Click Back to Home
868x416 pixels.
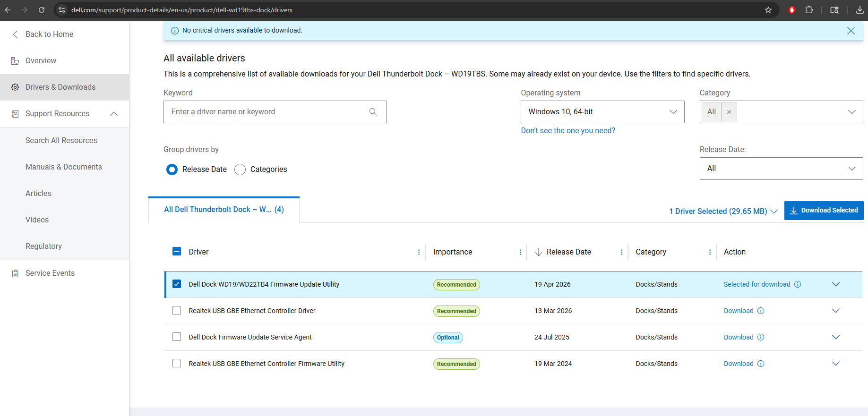coord(50,34)
